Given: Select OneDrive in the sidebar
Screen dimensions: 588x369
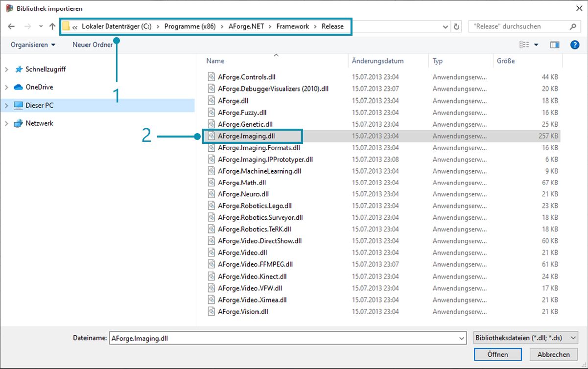Looking at the screenshot, I should pyautogui.click(x=39, y=87).
